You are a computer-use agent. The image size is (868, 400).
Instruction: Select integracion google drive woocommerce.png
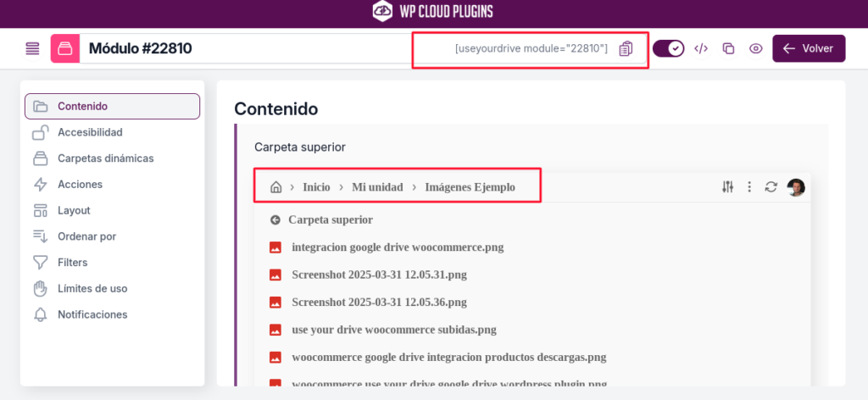click(398, 247)
